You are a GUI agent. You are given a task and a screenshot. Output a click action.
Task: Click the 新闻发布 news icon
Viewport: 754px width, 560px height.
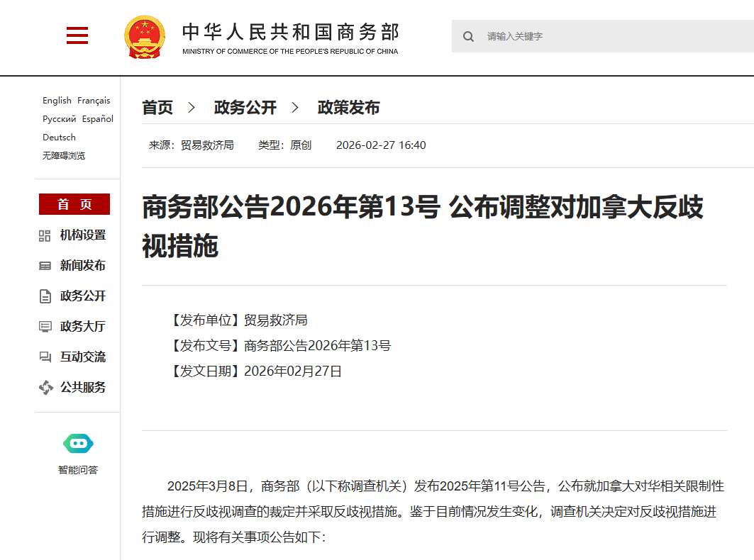[45, 266]
